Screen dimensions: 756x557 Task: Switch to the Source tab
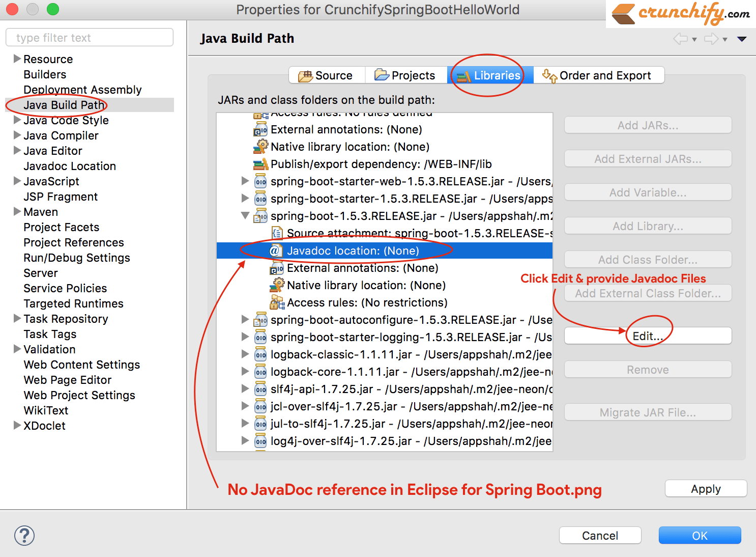tap(327, 75)
